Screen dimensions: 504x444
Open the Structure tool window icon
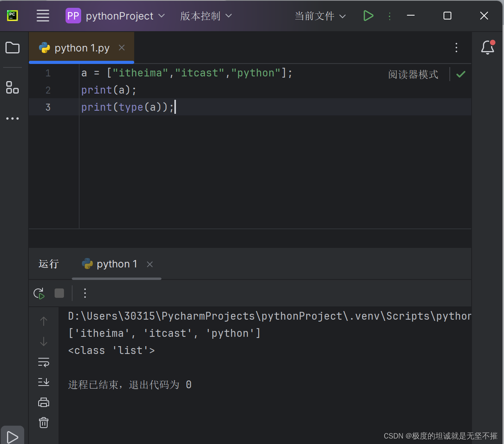click(12, 88)
